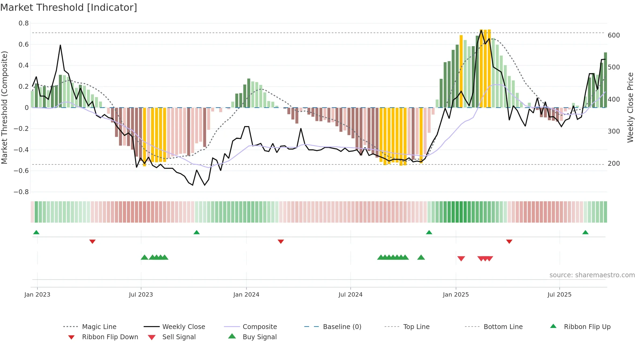
Task: Toggle the Buy Signal legend entry
Action: 252,337
